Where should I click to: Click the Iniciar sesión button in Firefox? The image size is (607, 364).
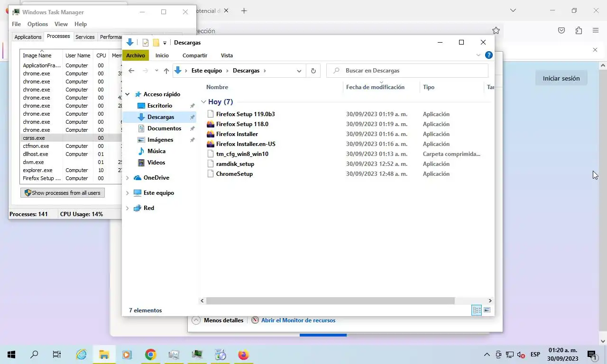tap(561, 78)
